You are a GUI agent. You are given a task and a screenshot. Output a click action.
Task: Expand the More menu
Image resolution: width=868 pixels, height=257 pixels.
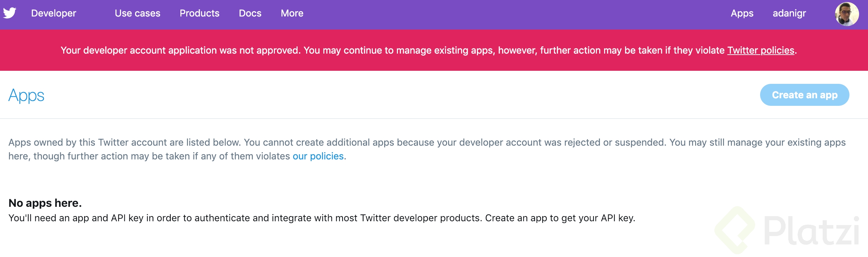tap(292, 13)
